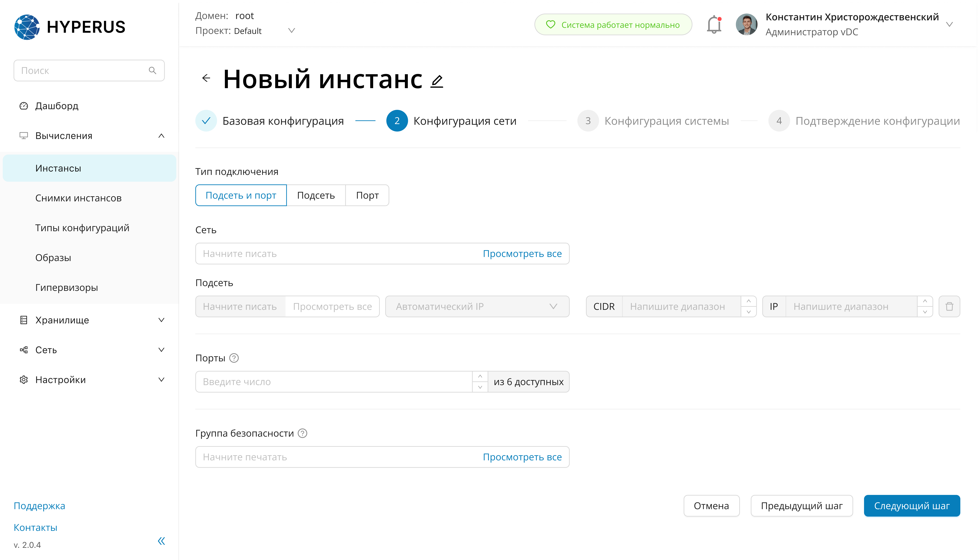Open the Проект Default dropdown
The image size is (980, 560).
(291, 31)
